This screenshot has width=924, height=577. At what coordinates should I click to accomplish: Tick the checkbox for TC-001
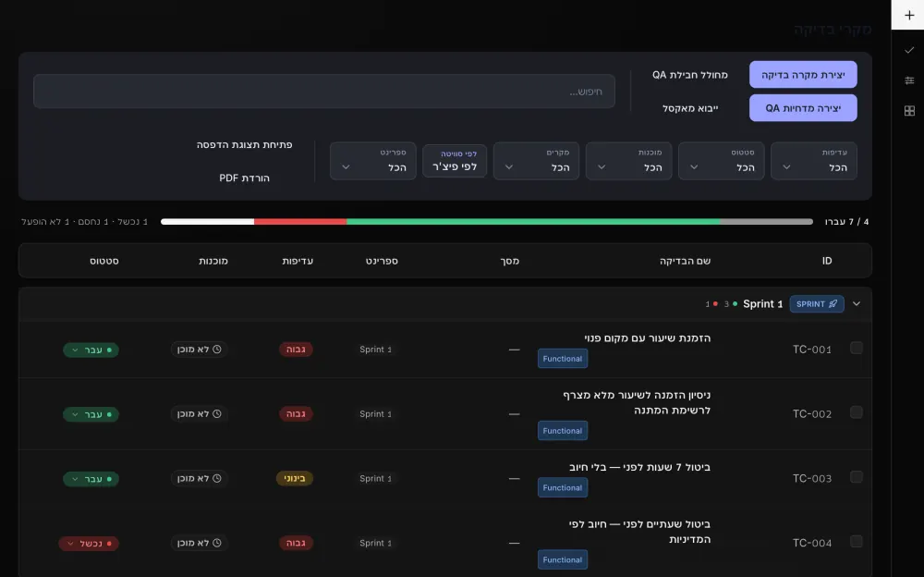(x=857, y=348)
